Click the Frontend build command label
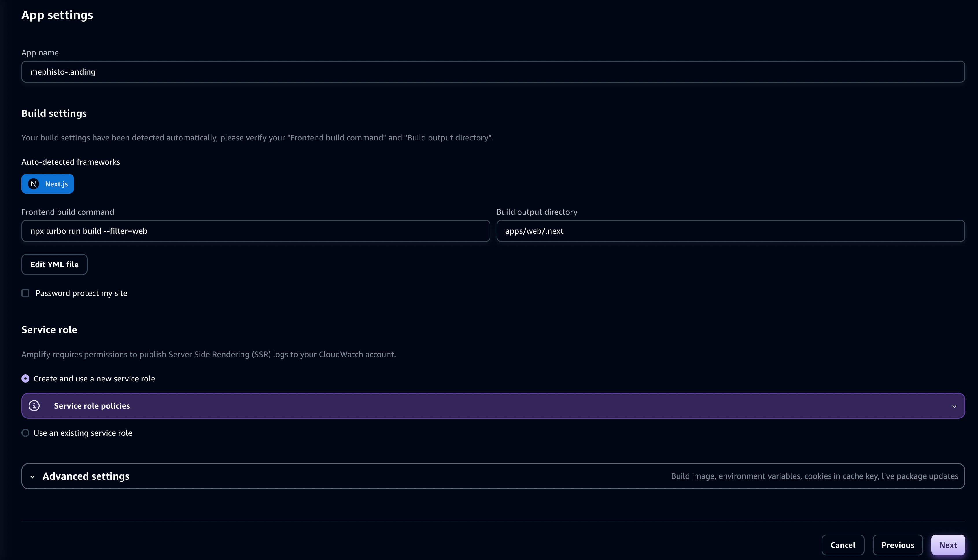Viewport: 978px width, 560px height. click(x=68, y=212)
